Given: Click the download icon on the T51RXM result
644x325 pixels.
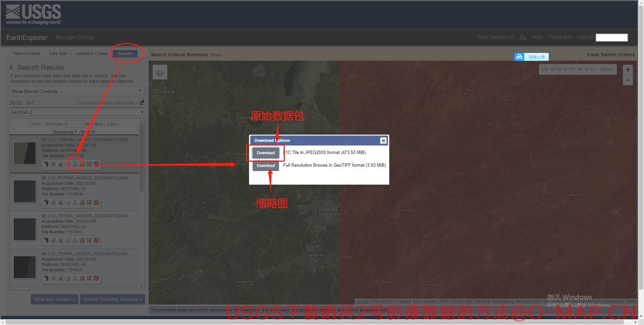Looking at the screenshot, I should [75, 203].
